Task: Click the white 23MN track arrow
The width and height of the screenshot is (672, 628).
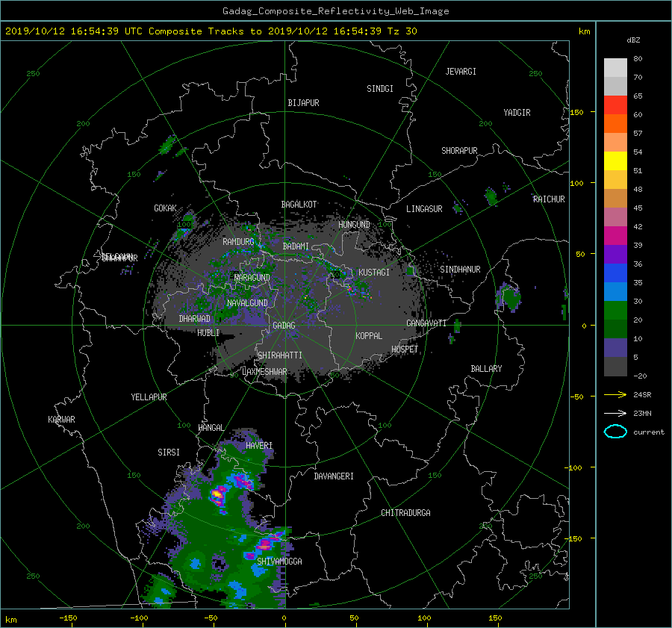Action: 615,413
